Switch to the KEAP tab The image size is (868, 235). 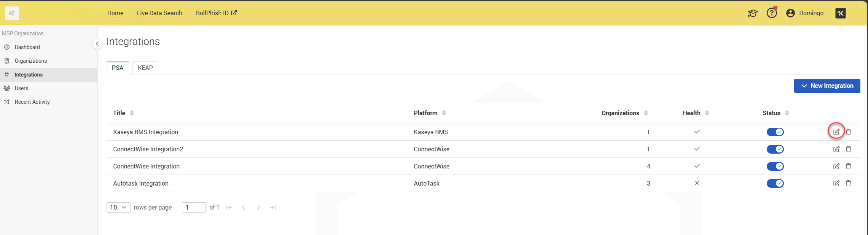(x=145, y=68)
